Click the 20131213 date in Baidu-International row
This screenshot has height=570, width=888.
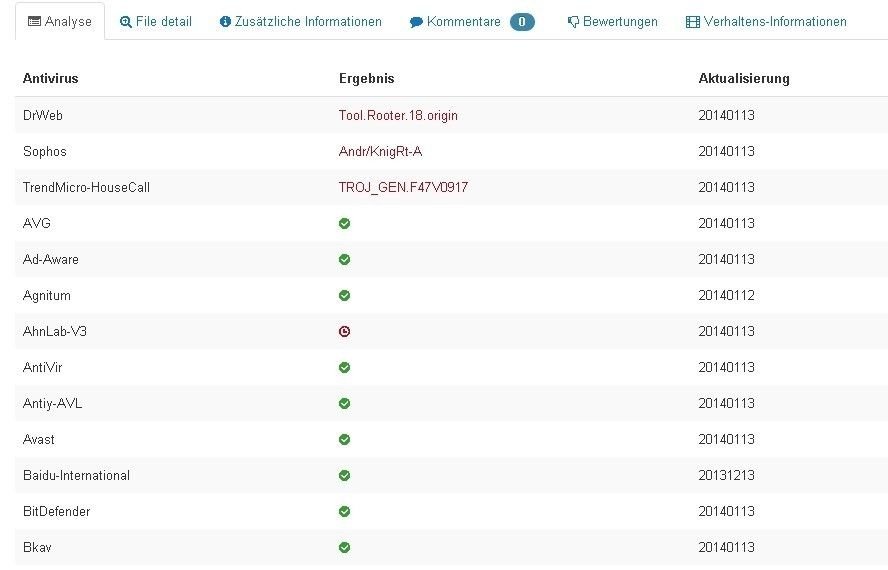click(727, 475)
